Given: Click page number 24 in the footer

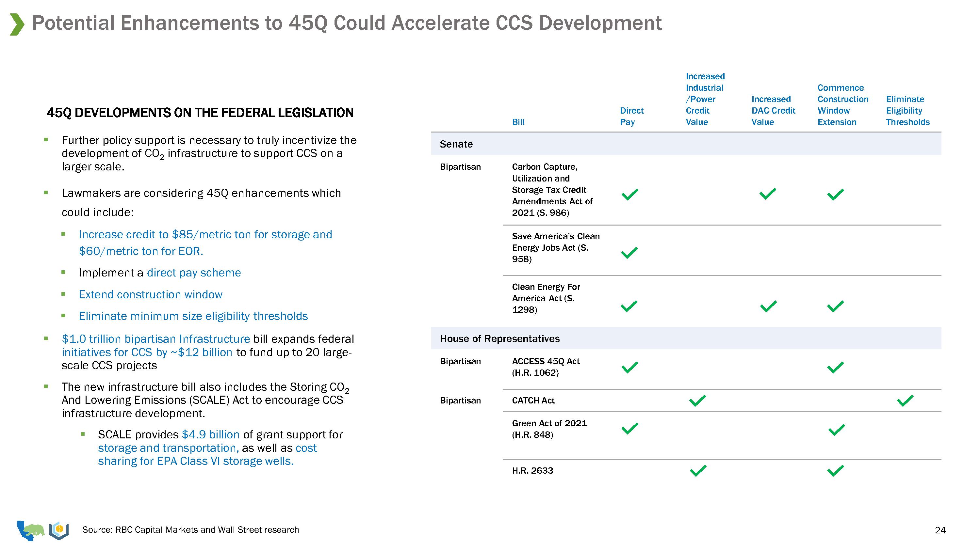Looking at the screenshot, I should [x=940, y=530].
